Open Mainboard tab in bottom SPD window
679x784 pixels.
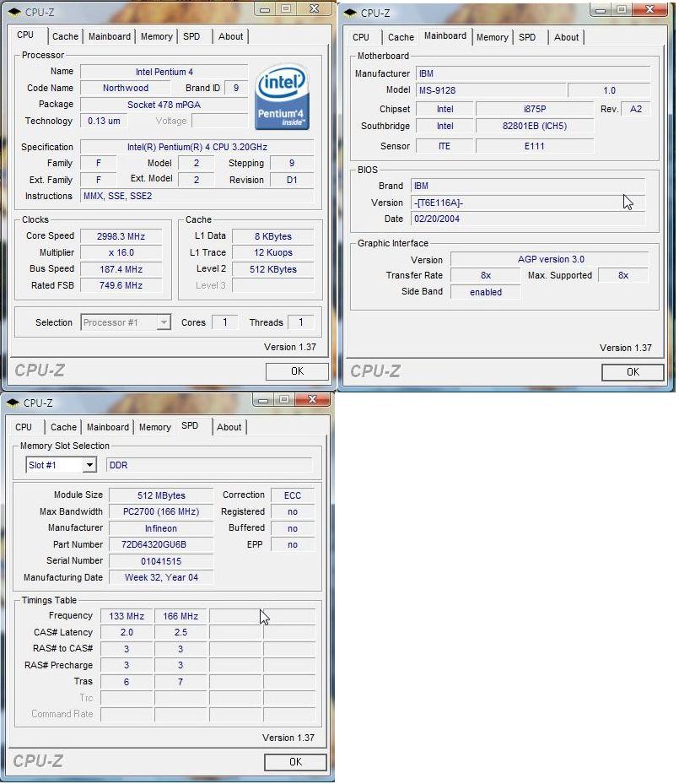[108, 428]
